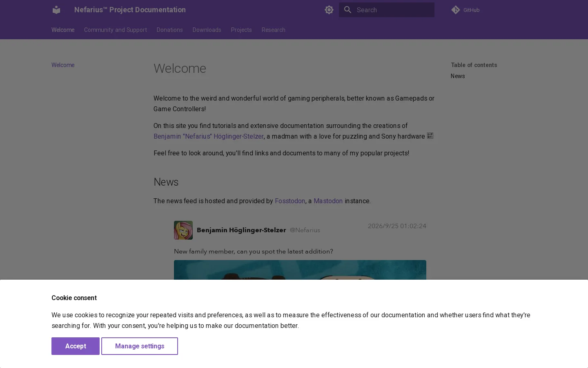Image resolution: width=588 pixels, height=368 pixels.
Task: Click the @Nefarius handle
Action: point(305,230)
